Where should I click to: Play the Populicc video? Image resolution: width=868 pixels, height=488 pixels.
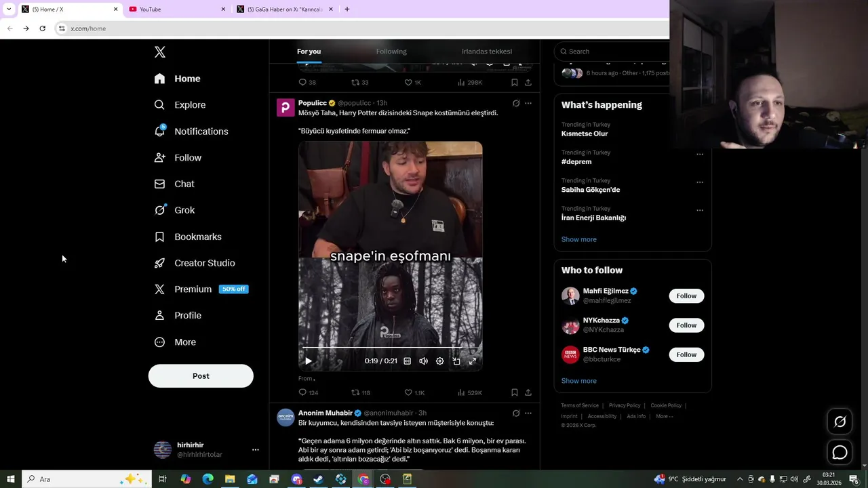pyautogui.click(x=309, y=361)
